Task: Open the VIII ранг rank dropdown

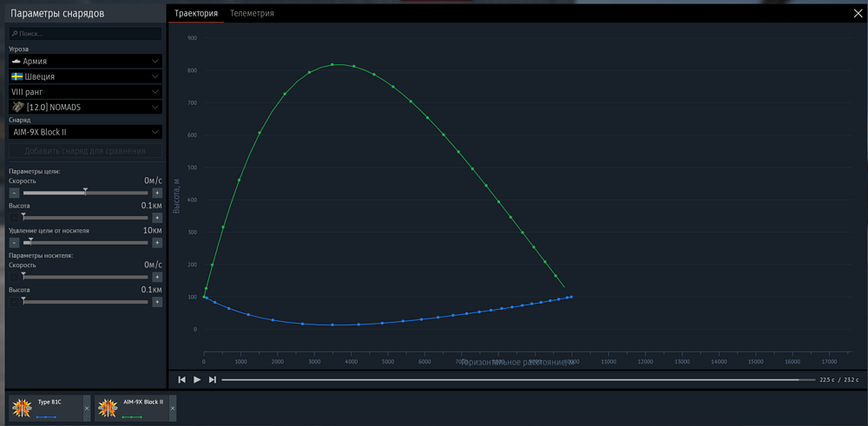Action: (x=86, y=92)
